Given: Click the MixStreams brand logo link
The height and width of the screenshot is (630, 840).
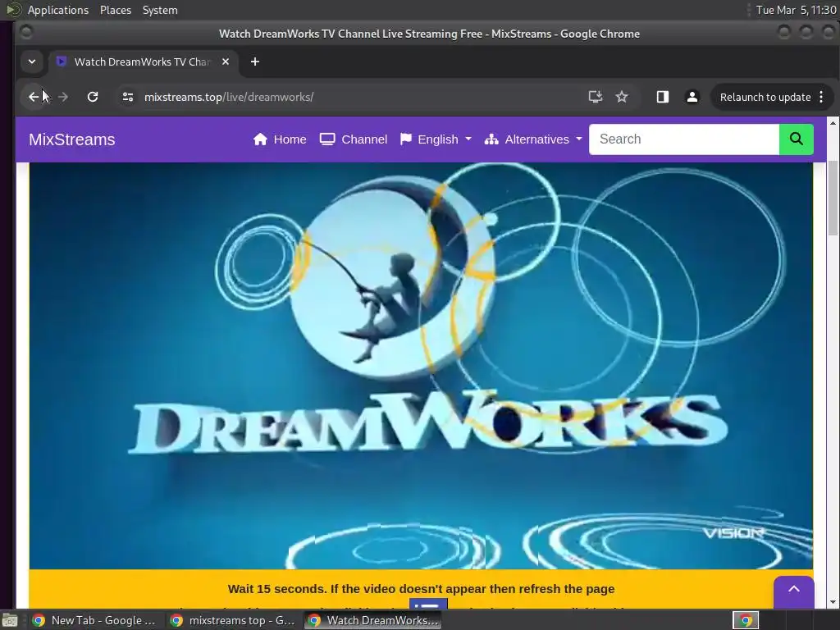Looking at the screenshot, I should click(72, 139).
